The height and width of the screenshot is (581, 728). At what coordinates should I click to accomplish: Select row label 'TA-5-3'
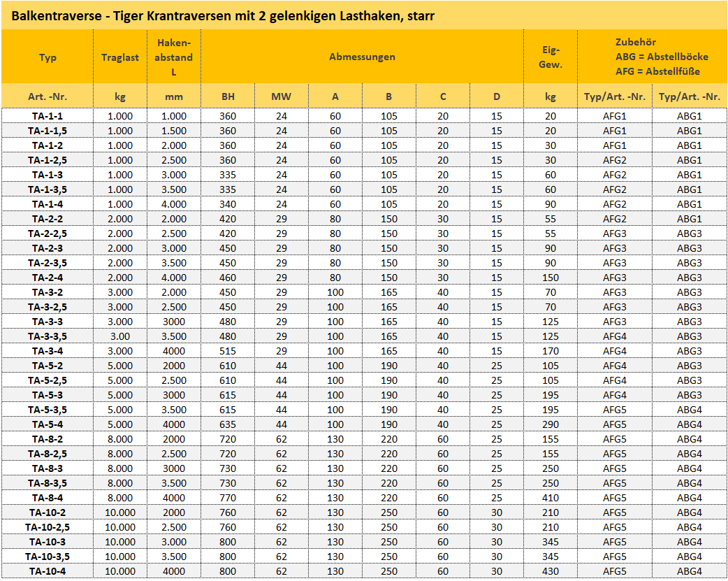(x=48, y=395)
